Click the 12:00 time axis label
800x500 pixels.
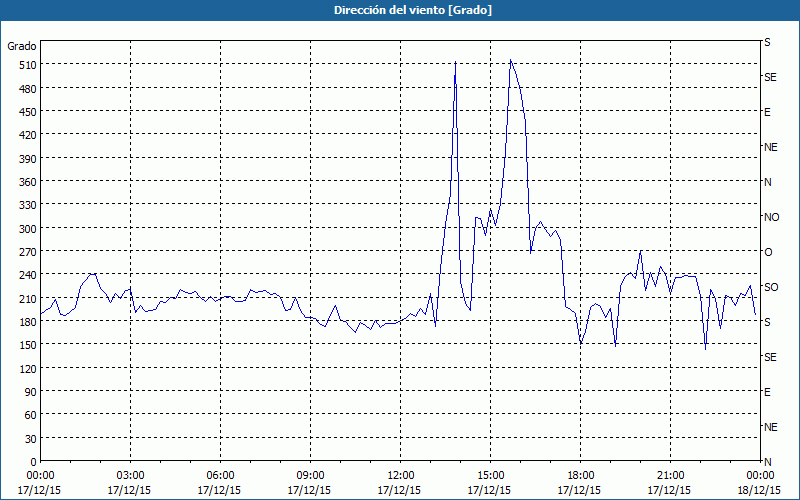(401, 476)
